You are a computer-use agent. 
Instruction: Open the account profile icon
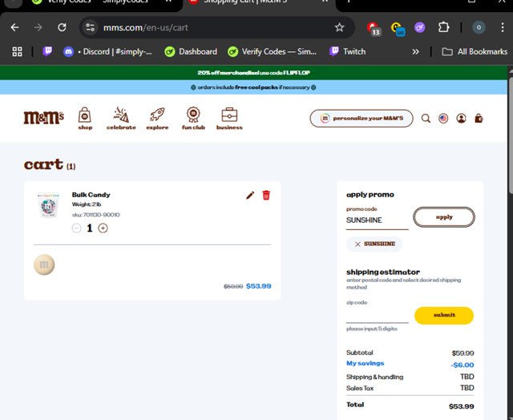coord(462,119)
